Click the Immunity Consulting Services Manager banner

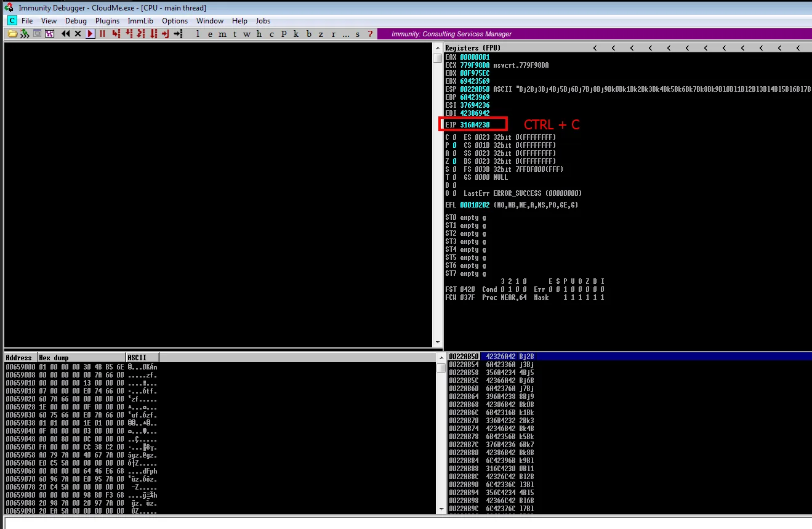click(594, 34)
